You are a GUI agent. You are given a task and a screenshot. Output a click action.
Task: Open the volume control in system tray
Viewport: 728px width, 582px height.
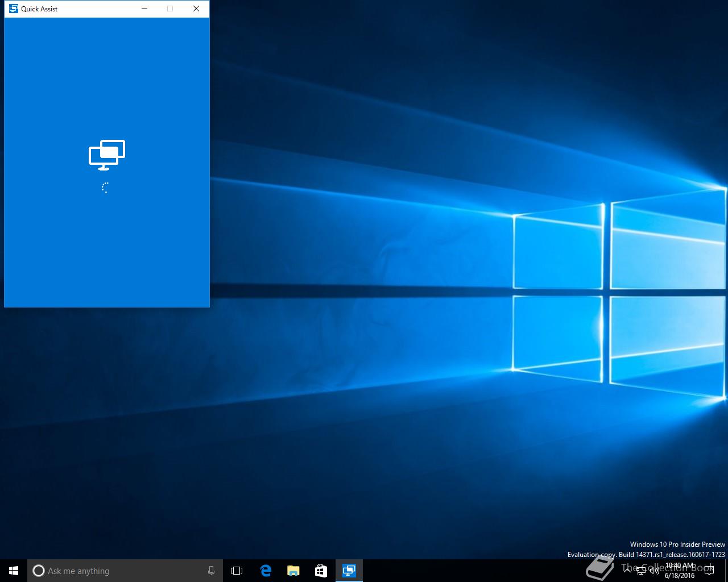655,571
